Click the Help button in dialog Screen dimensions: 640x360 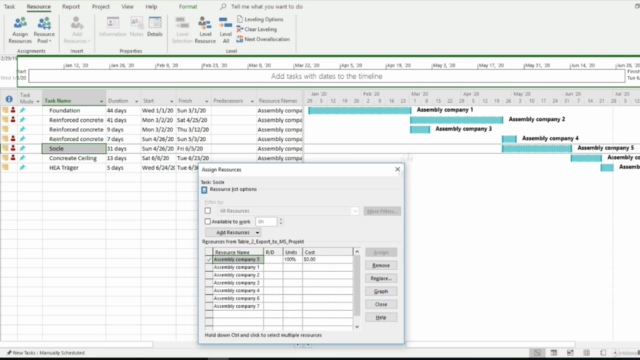coord(381,318)
